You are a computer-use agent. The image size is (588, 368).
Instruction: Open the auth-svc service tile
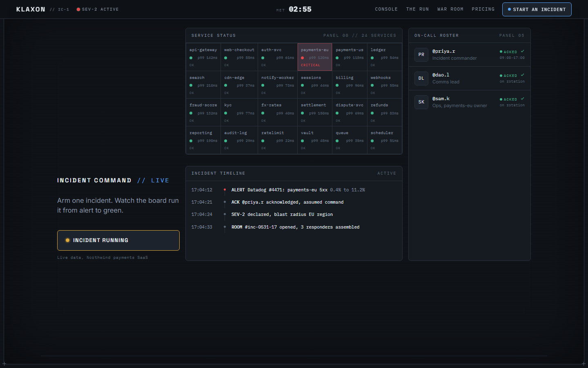[x=278, y=57]
